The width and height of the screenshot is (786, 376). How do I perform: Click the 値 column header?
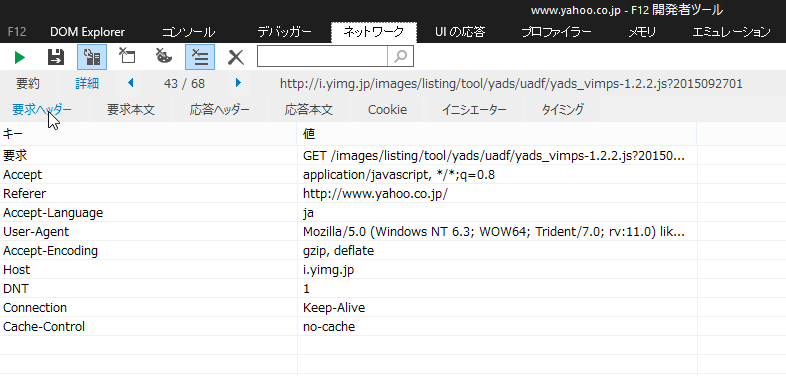(497, 134)
